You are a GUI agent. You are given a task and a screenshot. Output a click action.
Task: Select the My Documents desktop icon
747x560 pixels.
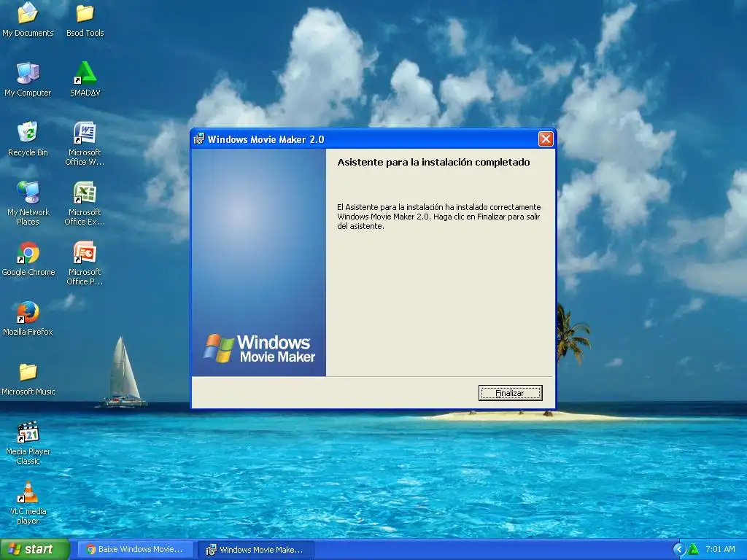[28, 20]
